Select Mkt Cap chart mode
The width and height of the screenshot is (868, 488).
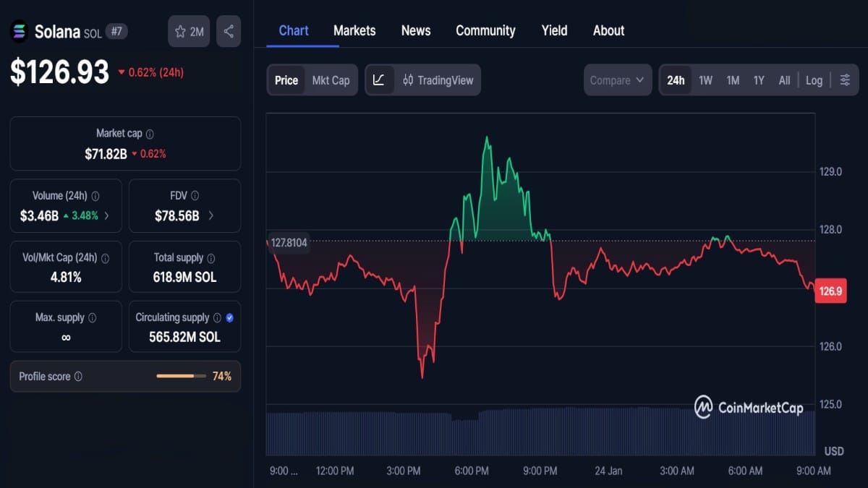pos(331,80)
